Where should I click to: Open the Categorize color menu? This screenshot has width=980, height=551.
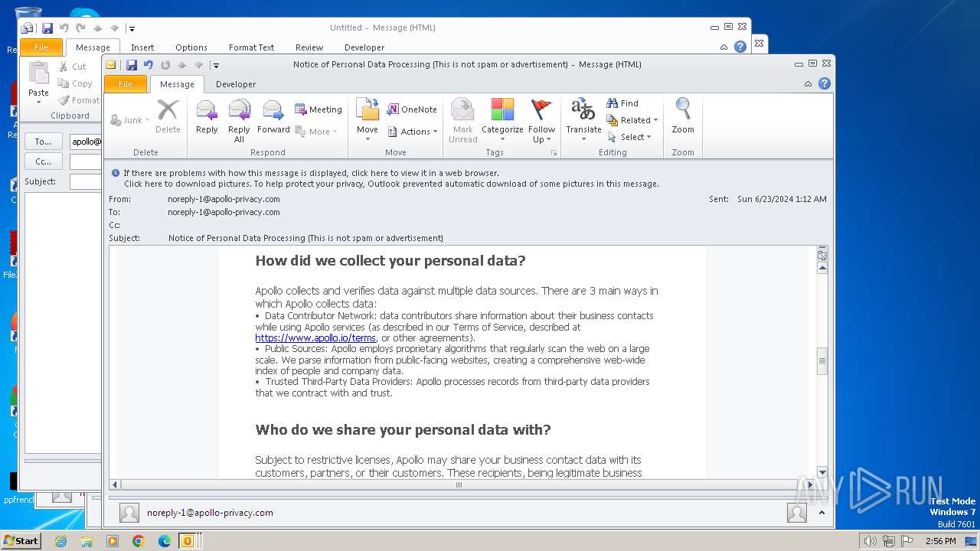tap(502, 119)
